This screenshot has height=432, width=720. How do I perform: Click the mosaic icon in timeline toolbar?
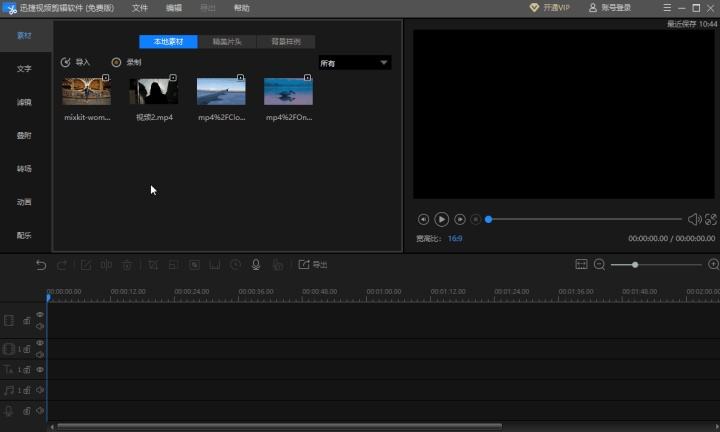pyautogui.click(x=194, y=265)
